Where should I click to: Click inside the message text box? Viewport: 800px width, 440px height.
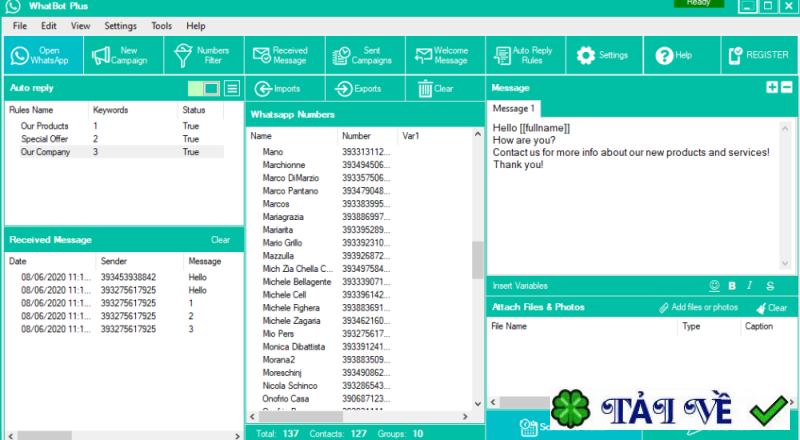pos(633,197)
